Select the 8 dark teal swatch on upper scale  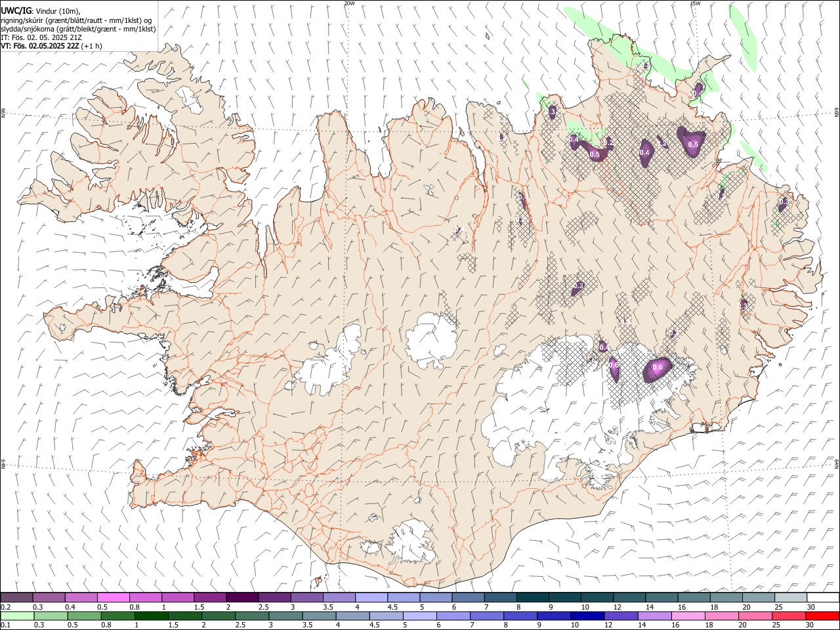pos(532,597)
